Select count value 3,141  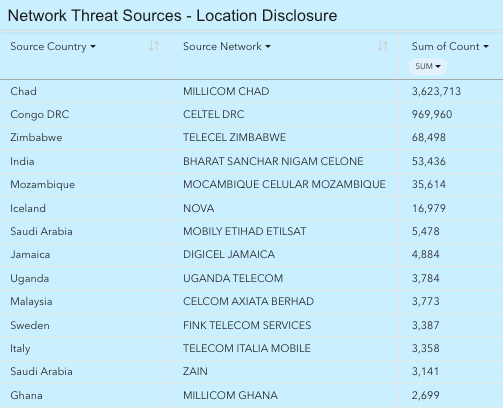(x=425, y=371)
